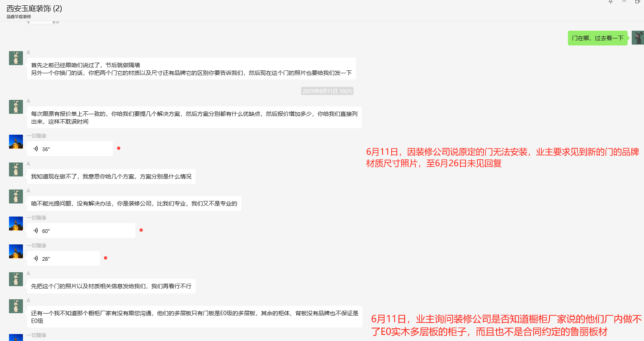Open sender A's avatar beside the '首先之前' message
The width and height of the screenshot is (644, 341).
tap(16, 58)
